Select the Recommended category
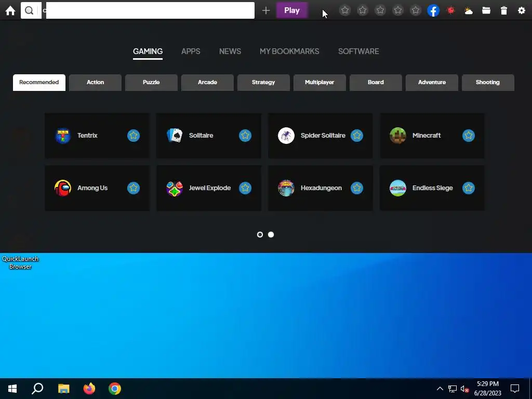Screen dimensions: 532x399 [39, 83]
